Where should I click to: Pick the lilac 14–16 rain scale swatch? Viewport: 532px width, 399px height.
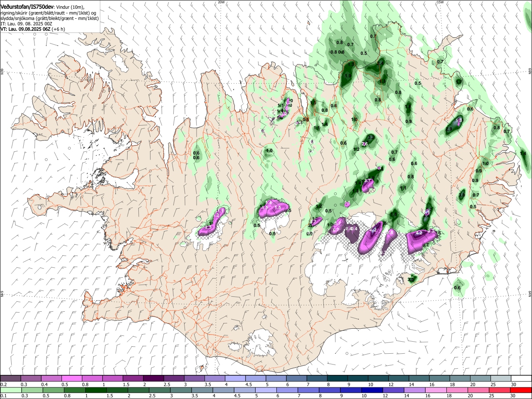pos(415,390)
